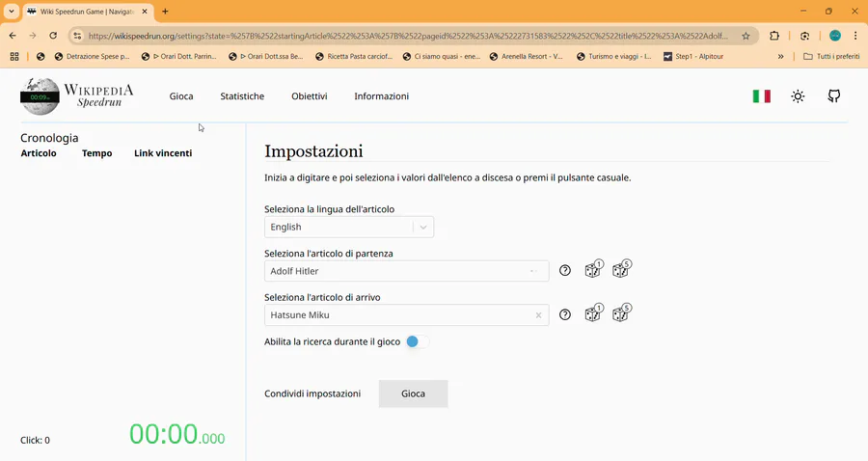Pick five random starting articles with the dice
This screenshot has height=461, width=868.
pos(621,269)
